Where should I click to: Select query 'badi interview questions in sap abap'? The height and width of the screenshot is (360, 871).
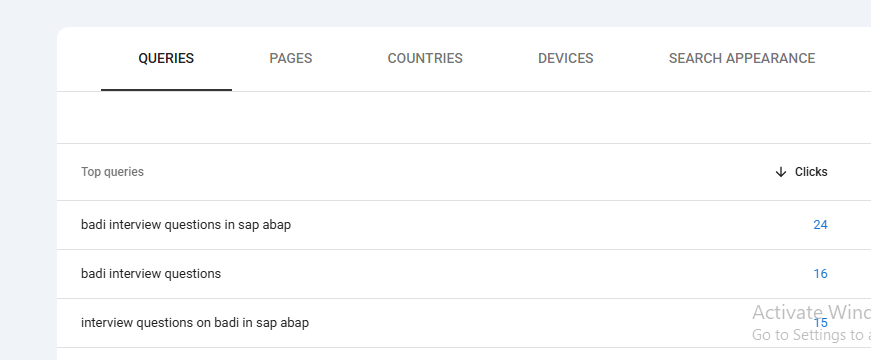(x=186, y=225)
